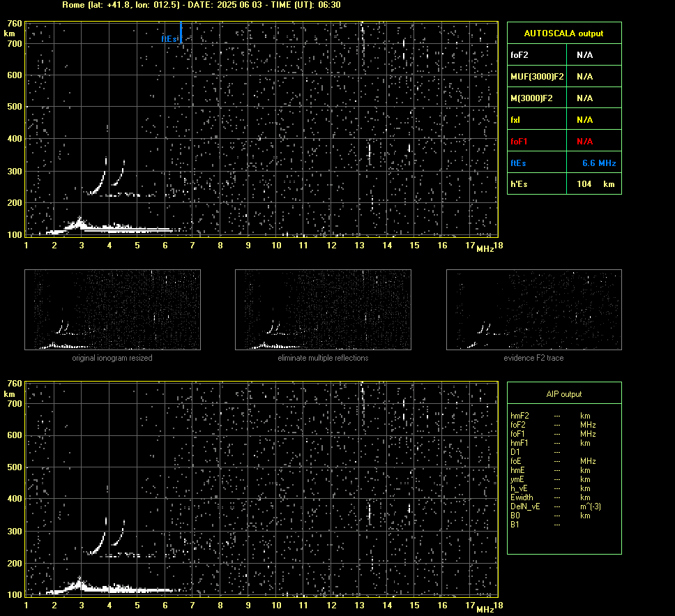675x616 pixels.
Task: Click the N/A value for MUF(3000)F2
Action: click(584, 77)
